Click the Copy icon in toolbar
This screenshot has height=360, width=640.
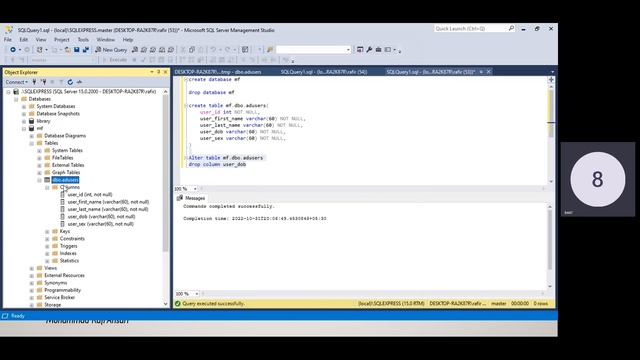[x=192, y=49]
